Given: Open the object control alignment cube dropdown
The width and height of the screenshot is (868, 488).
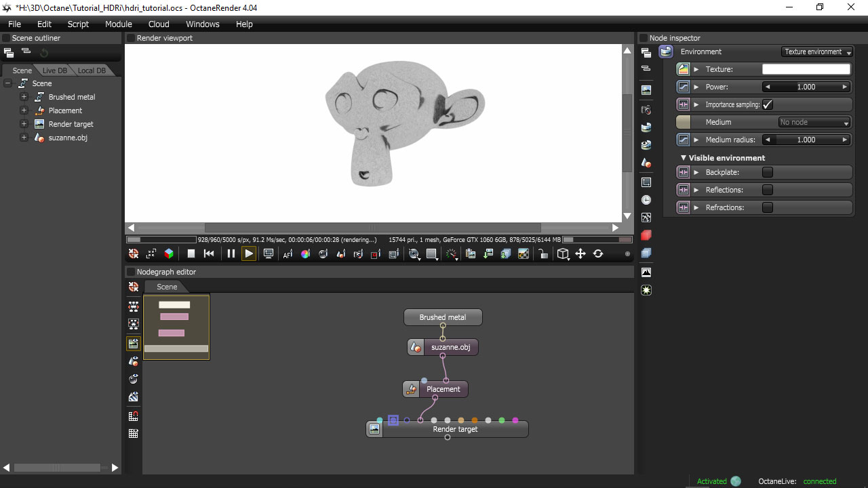Looking at the screenshot, I should (564, 253).
